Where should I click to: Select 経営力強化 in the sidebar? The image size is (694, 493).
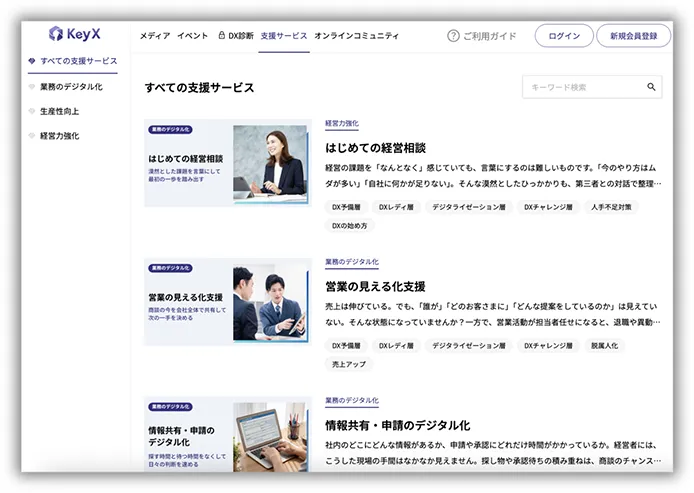(59, 136)
